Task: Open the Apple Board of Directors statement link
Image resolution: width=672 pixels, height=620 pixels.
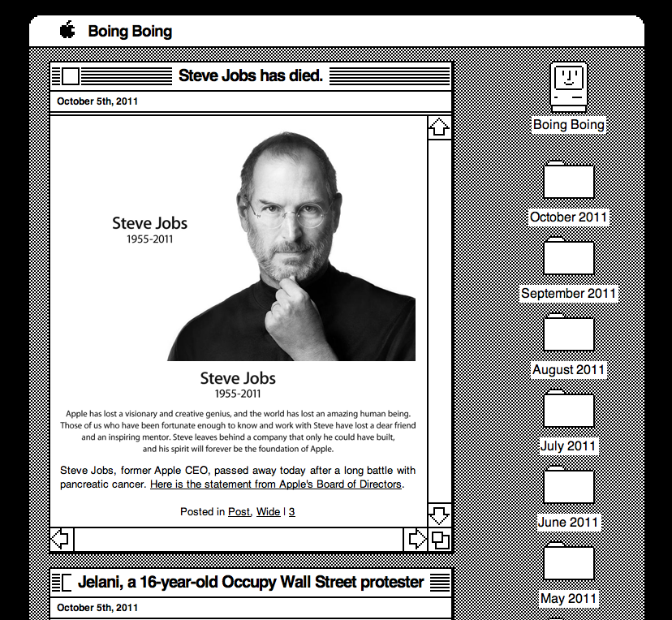Action: click(x=275, y=484)
